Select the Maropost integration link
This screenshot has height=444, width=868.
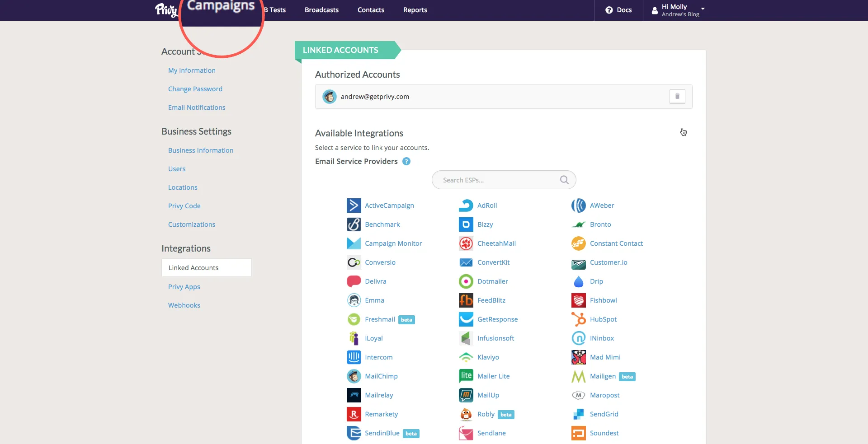[x=604, y=395]
